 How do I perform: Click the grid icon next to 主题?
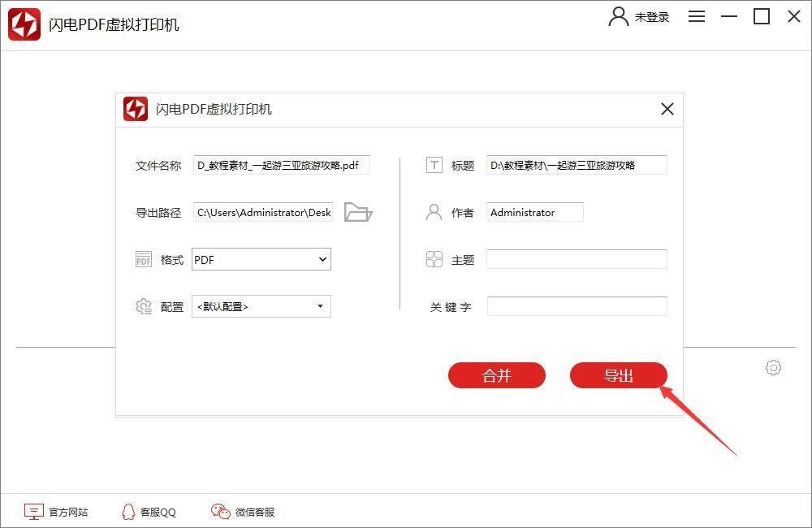[434, 258]
